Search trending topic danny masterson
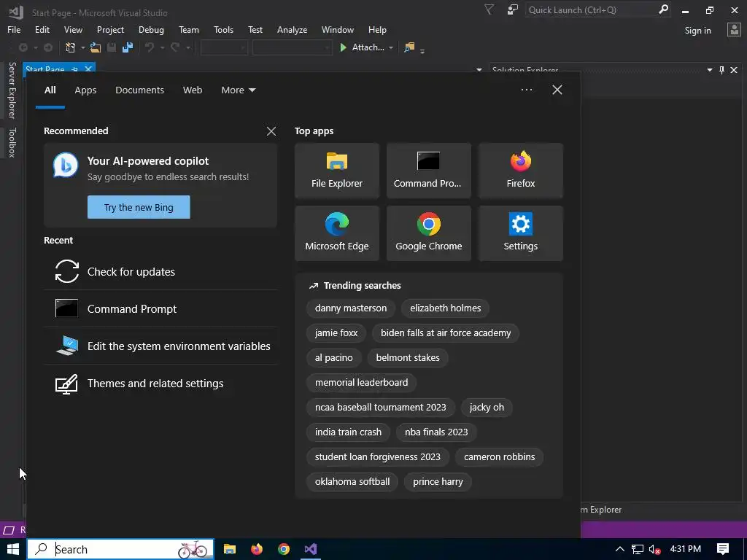 [x=351, y=308]
